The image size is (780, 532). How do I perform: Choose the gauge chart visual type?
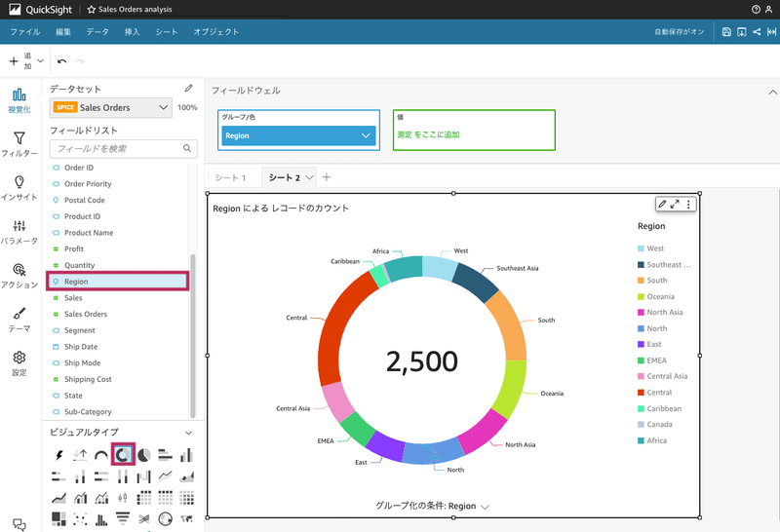pos(101,455)
